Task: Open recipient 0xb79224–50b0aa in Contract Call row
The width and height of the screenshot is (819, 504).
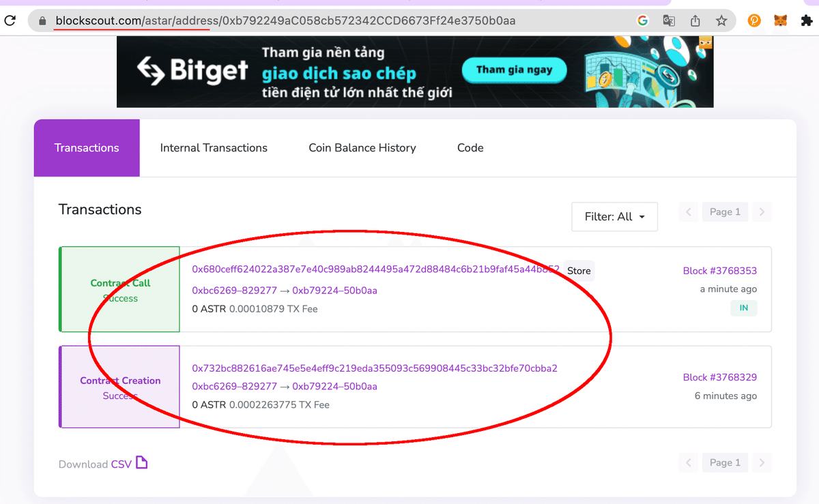Action: coord(334,291)
